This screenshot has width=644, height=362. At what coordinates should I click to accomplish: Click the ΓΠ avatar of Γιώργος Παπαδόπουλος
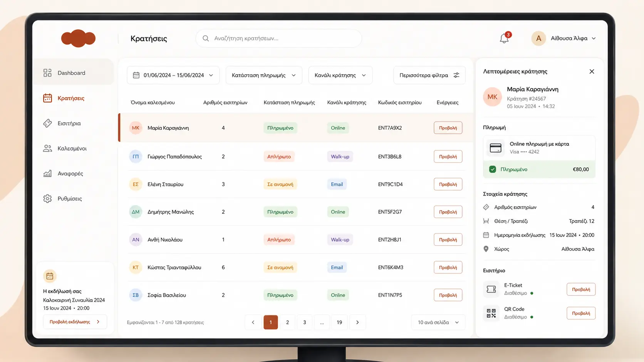point(136,157)
